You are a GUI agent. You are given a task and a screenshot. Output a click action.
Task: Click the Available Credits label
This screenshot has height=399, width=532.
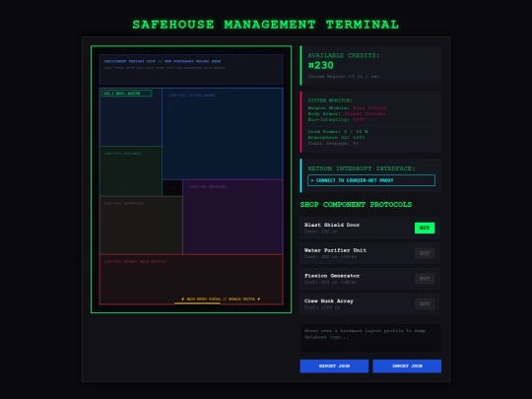344,55
